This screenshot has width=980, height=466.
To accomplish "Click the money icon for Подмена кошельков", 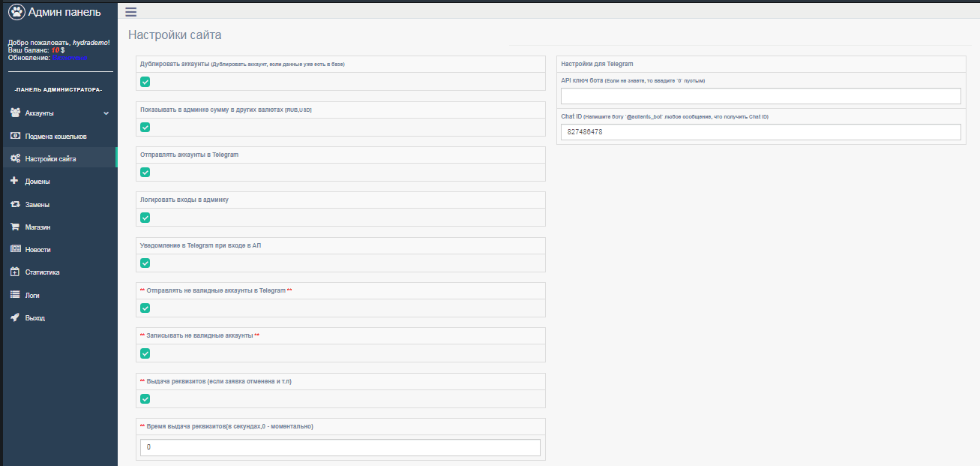I will 15,137.
